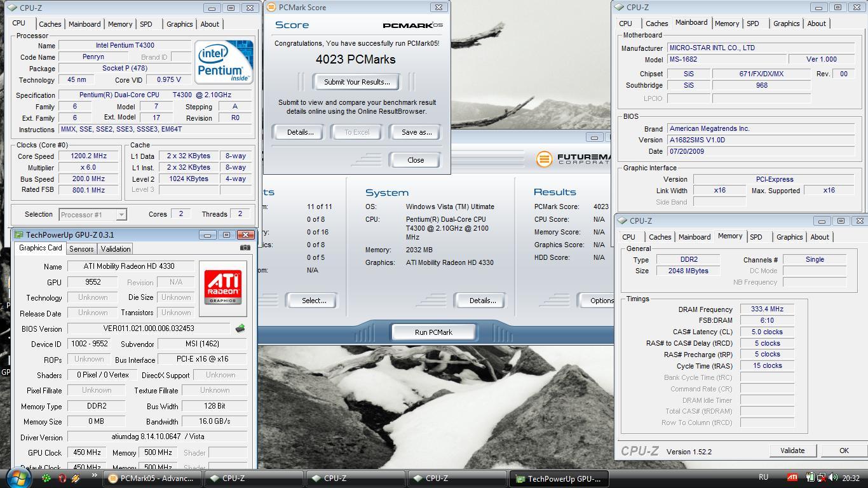Open the Processor #1 selection dropdown
The image size is (868, 488).
[93, 215]
